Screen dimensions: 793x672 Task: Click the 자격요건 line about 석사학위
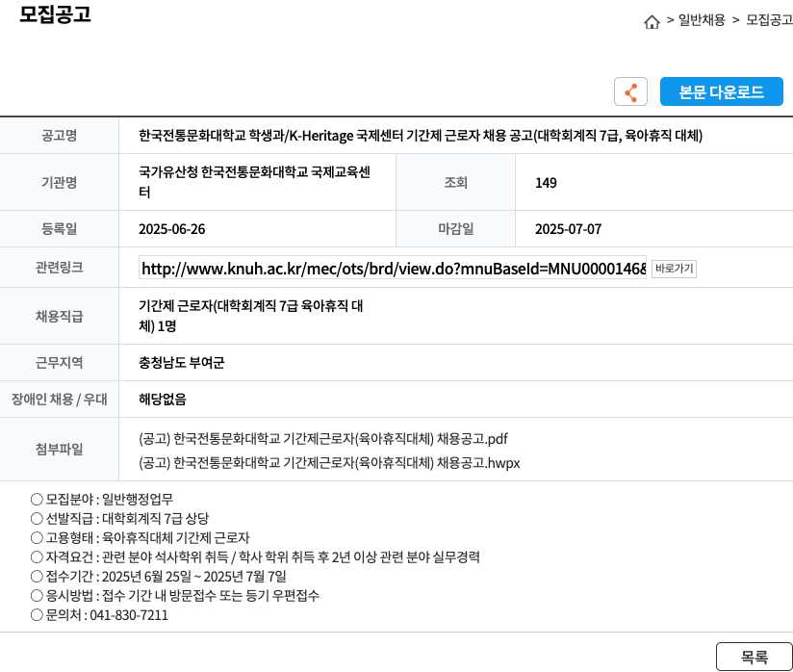255,557
